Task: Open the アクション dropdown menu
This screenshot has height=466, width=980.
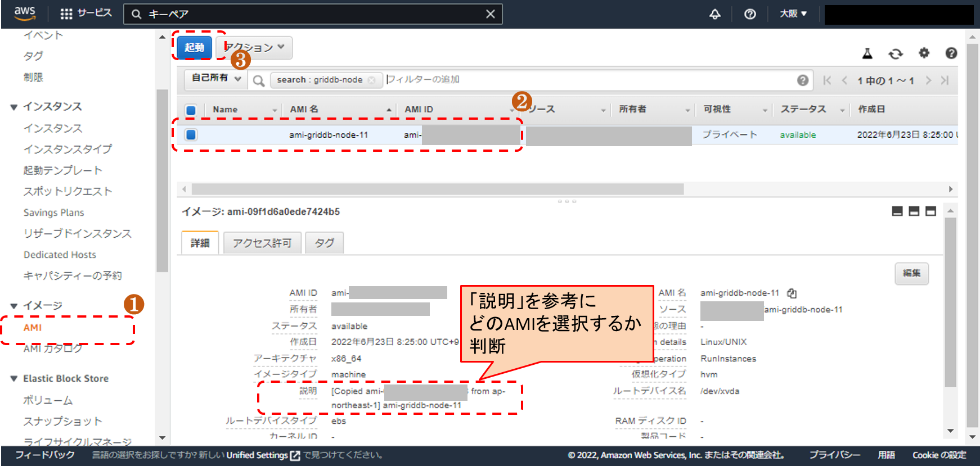Action: [x=255, y=48]
